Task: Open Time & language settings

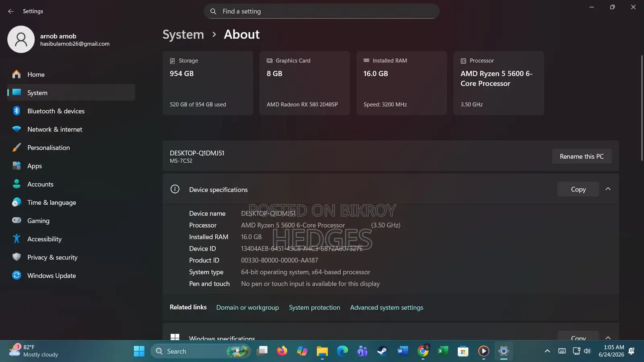Action: (71, 202)
